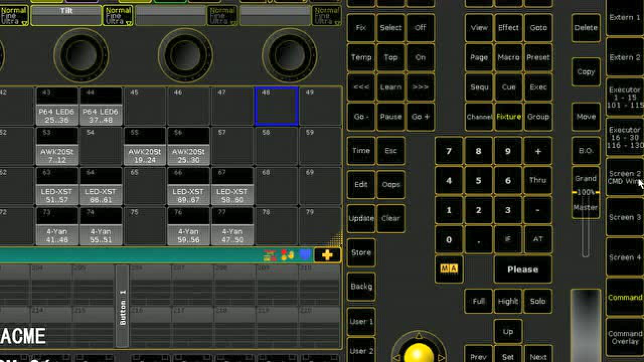Click the red and yellow dots icon
Screen dimensions: 644x362
287,255
